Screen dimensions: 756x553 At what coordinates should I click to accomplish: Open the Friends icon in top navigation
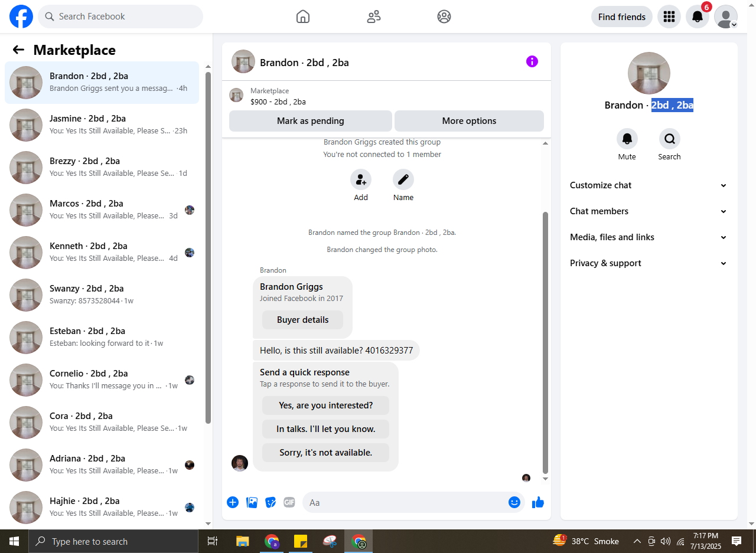point(374,17)
